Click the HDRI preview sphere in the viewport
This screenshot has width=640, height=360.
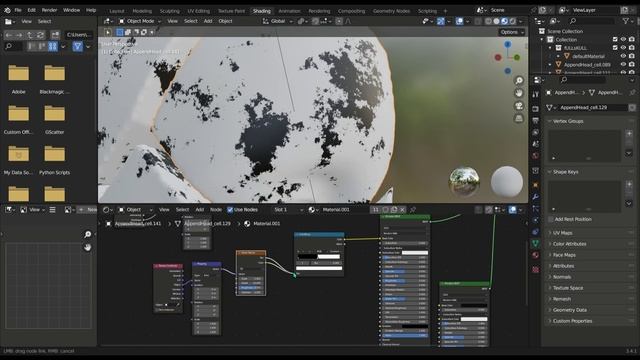pos(464,181)
